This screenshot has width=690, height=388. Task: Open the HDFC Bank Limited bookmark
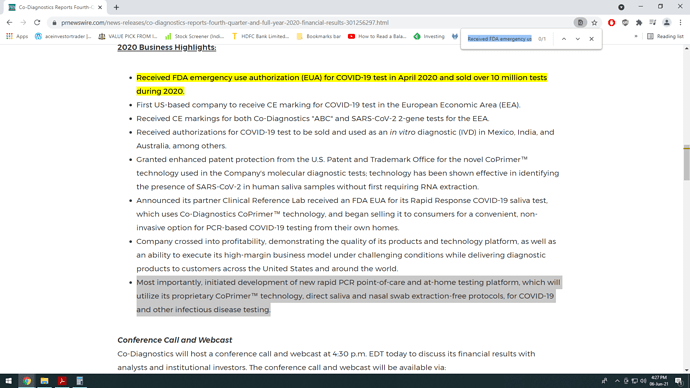(x=260, y=37)
